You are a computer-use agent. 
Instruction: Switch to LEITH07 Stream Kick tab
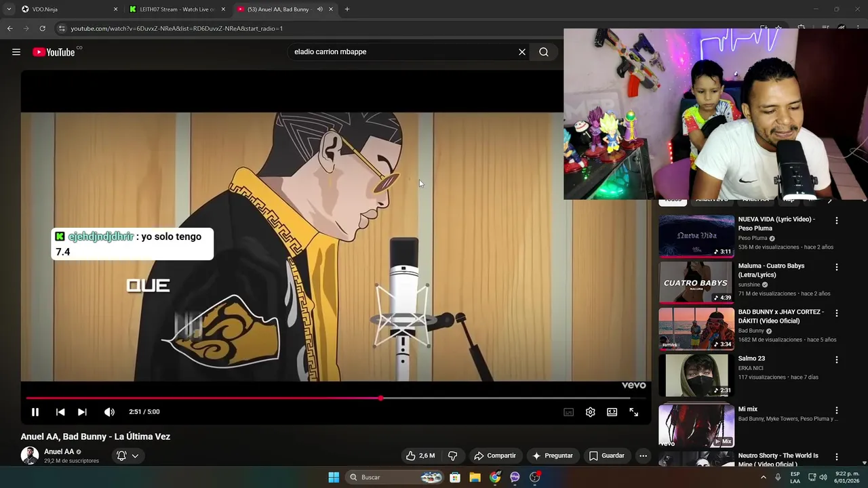tap(176, 9)
